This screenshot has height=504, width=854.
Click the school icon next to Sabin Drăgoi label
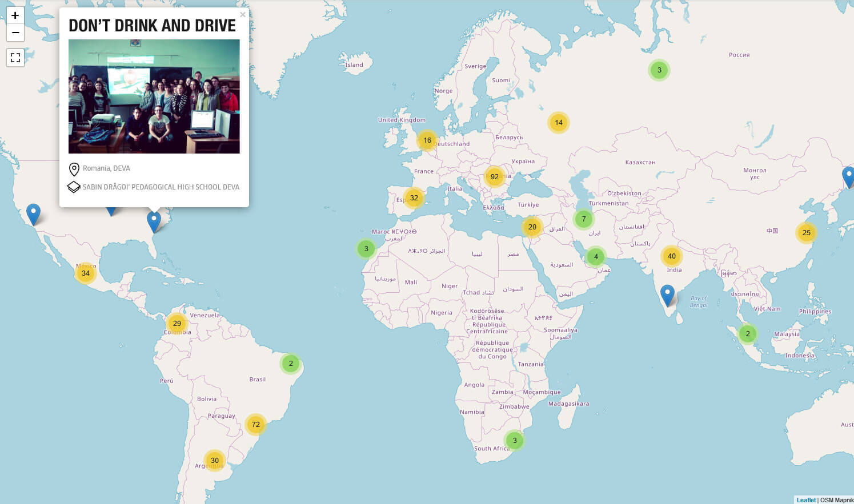click(x=74, y=187)
